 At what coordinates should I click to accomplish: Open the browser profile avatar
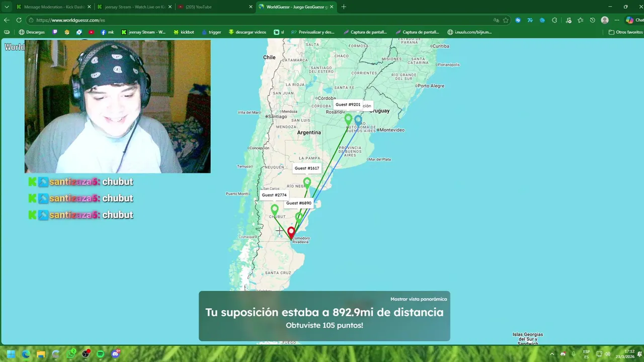click(605, 20)
